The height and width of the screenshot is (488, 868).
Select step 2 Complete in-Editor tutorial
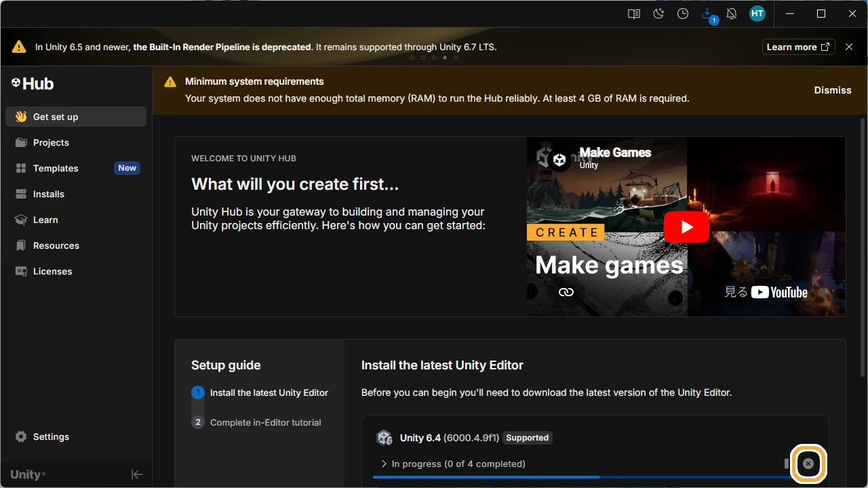[x=256, y=422]
